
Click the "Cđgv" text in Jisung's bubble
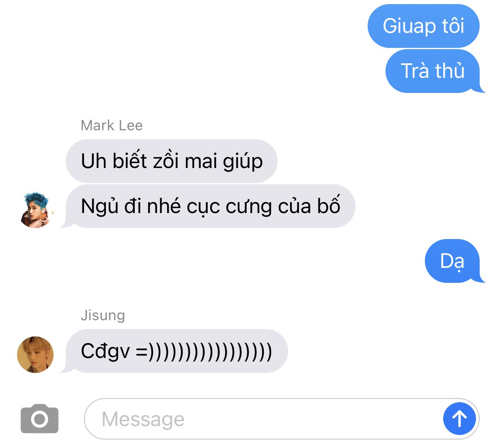[106, 351]
